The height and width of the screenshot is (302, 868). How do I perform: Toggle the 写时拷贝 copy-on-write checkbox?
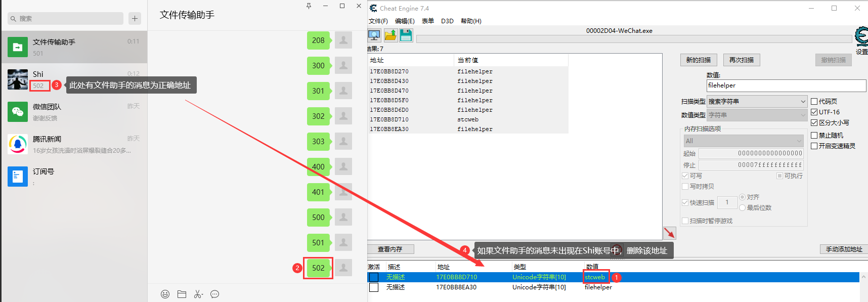[x=685, y=186]
